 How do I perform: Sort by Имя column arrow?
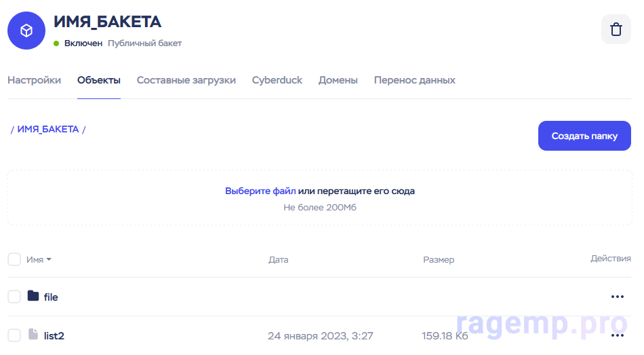click(x=49, y=259)
